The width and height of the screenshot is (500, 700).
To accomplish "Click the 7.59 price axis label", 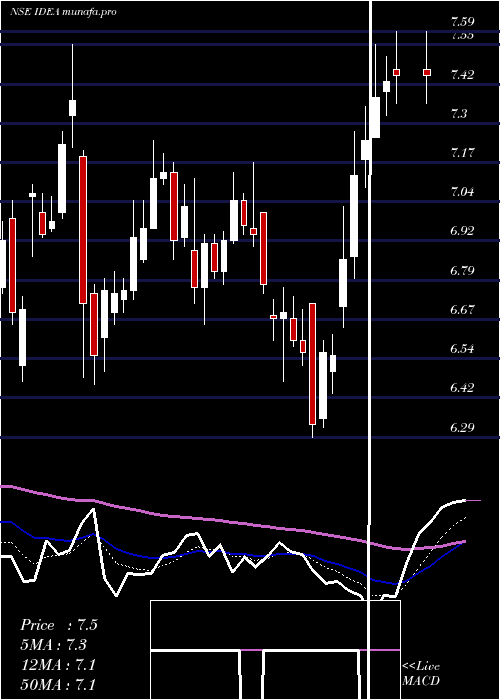I will coord(462,21).
